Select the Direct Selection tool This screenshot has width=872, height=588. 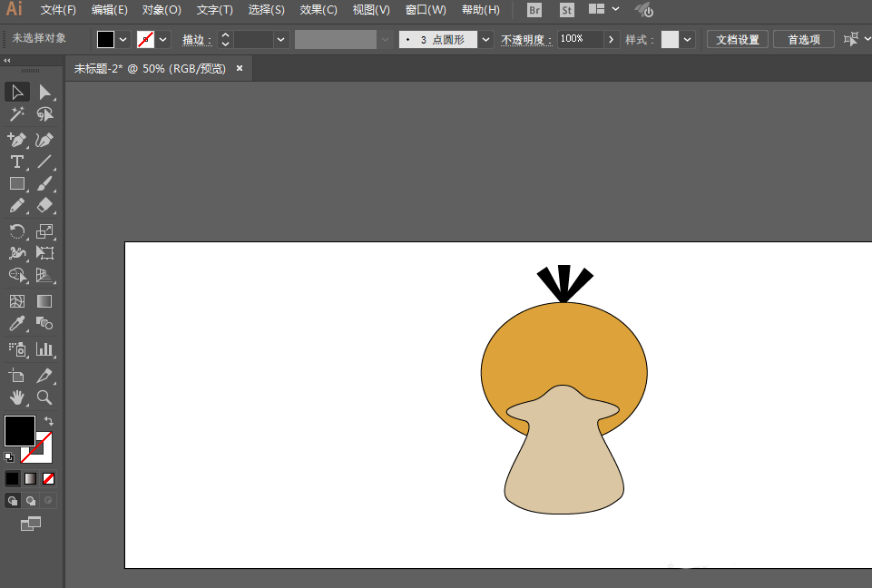point(44,92)
